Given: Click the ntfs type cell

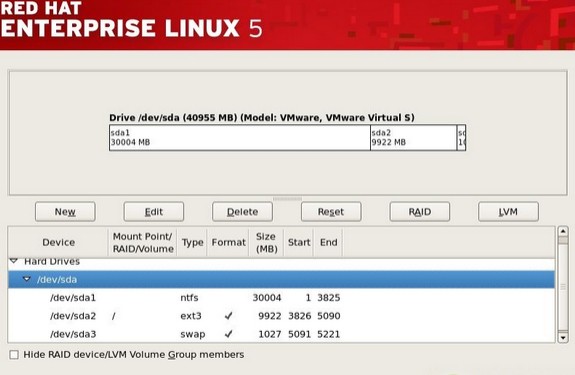Looking at the screenshot, I should coord(189,298).
